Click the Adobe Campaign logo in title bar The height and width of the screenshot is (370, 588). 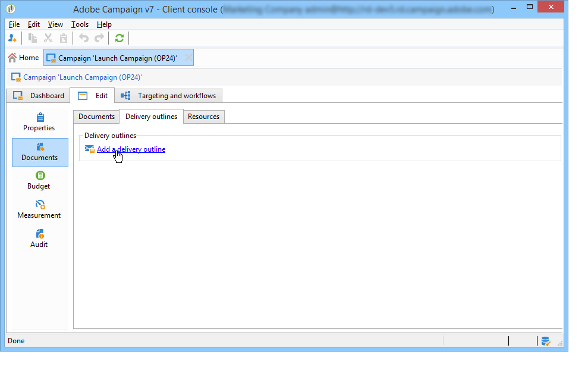point(11,9)
